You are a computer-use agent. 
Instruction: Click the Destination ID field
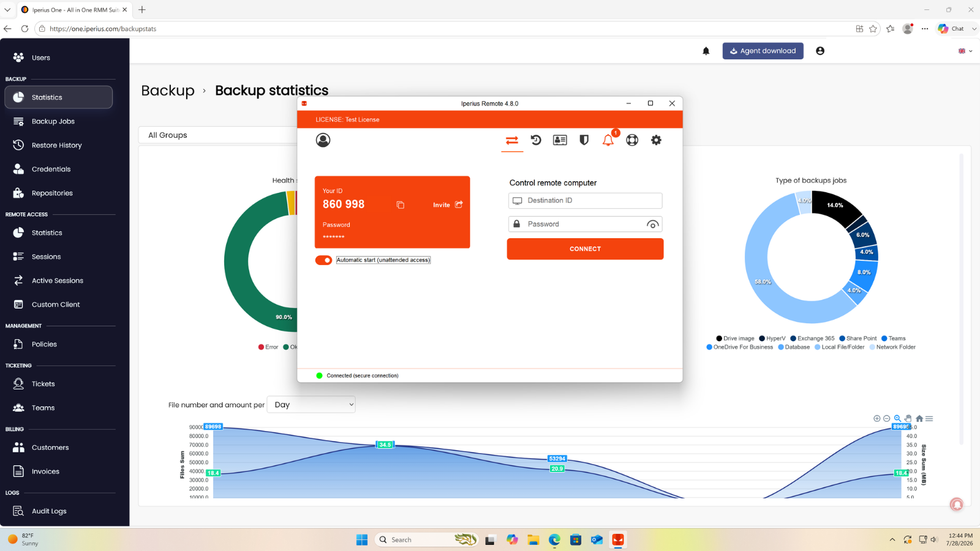585,201
